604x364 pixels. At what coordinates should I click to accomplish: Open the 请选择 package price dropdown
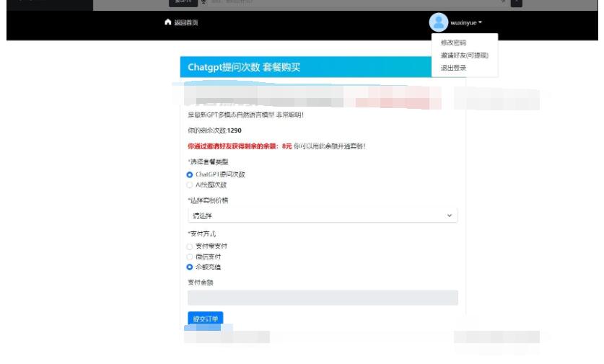pos(323,216)
